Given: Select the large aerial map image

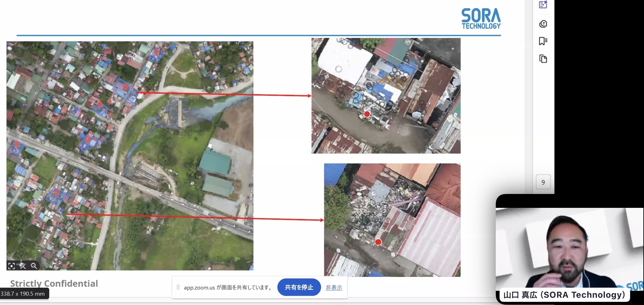Looking at the screenshot, I should [130, 155].
